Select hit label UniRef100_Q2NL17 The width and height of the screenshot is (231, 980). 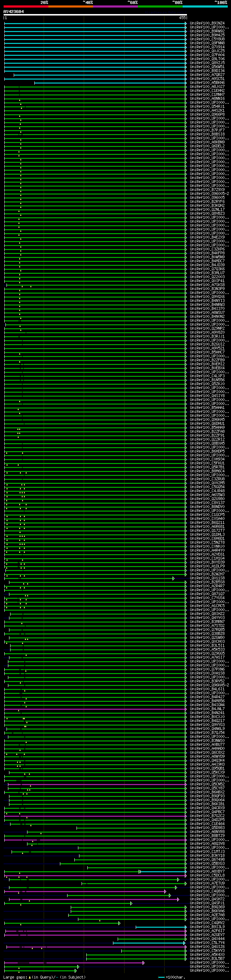point(208,210)
